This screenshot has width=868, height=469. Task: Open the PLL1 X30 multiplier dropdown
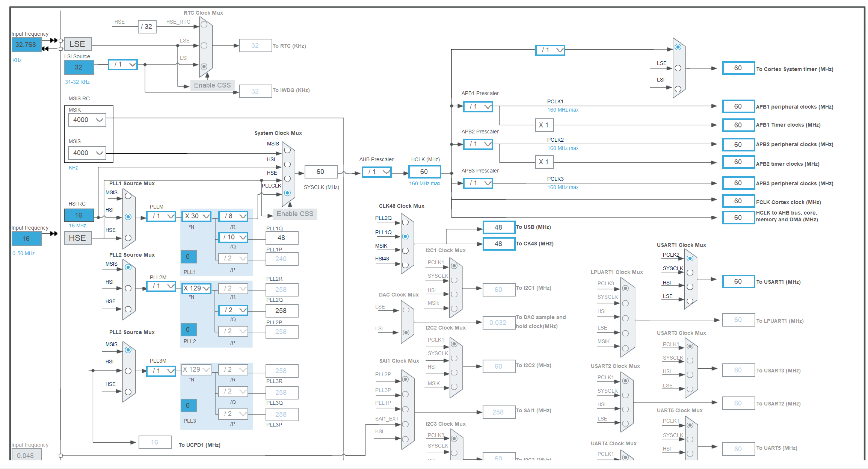click(x=196, y=216)
